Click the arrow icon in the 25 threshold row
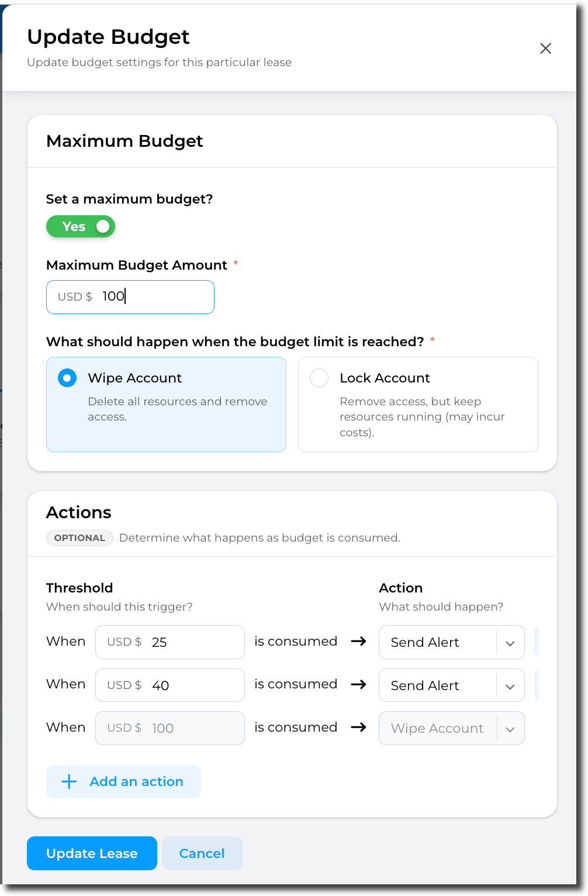The width and height of the screenshot is (588, 896). coord(358,642)
